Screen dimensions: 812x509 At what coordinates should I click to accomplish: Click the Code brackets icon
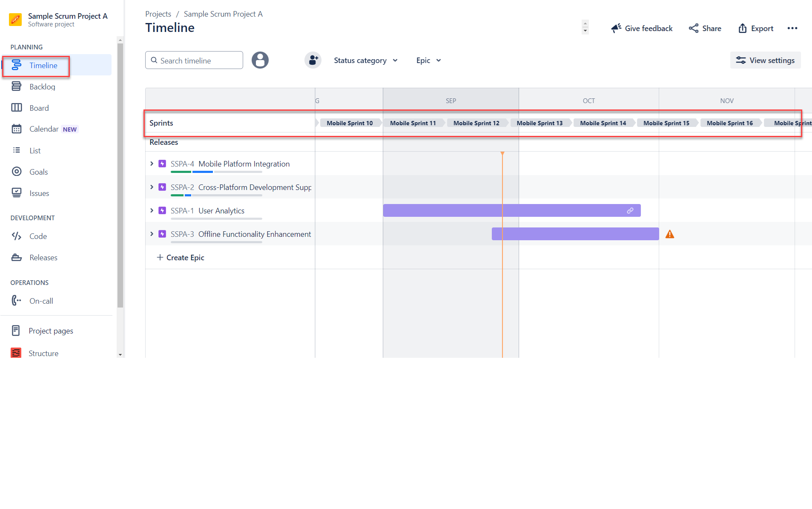pyautogui.click(x=17, y=236)
